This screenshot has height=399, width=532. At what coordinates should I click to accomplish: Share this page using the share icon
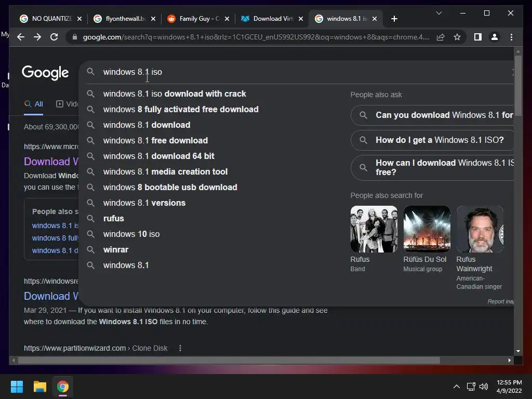point(441,37)
